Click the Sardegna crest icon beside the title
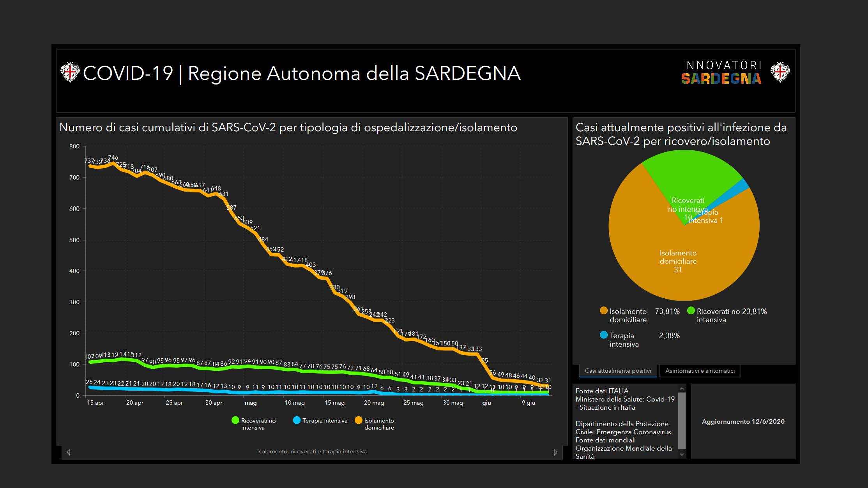The height and width of the screenshot is (488, 868). [x=70, y=72]
